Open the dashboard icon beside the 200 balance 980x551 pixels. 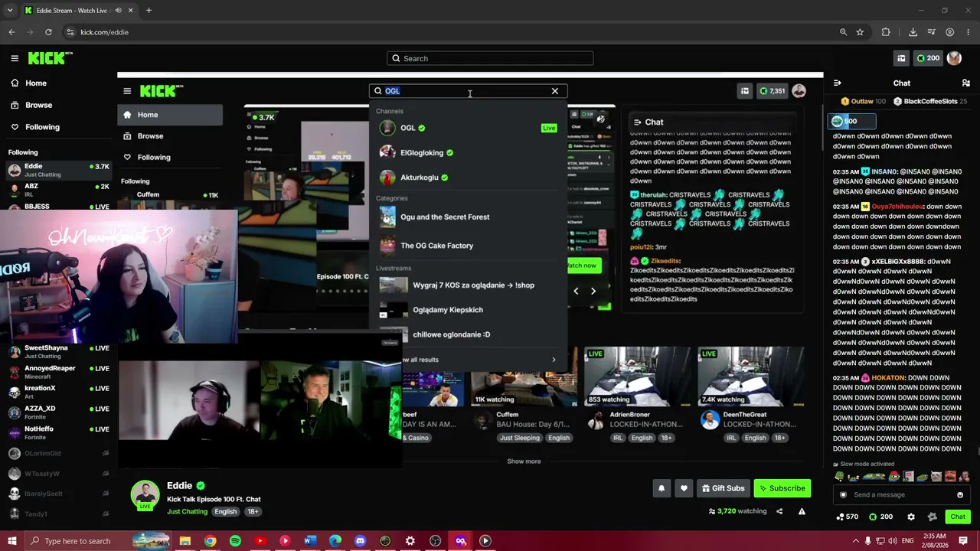(901, 58)
